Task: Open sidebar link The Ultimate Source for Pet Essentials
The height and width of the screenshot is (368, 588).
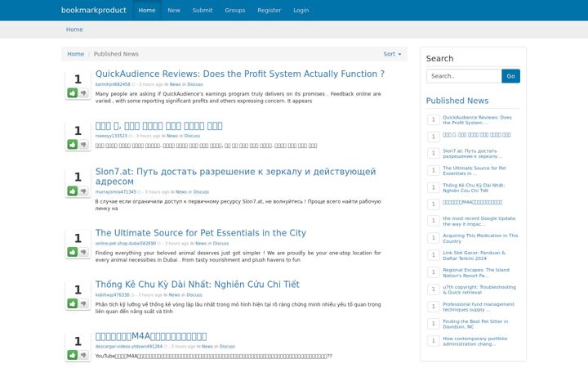Action: [x=474, y=171]
